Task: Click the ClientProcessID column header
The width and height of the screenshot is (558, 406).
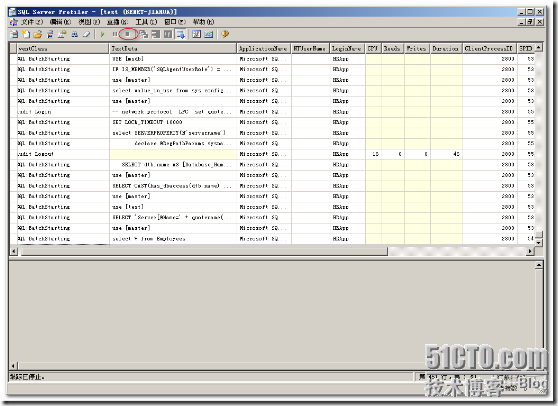Action: pyautogui.click(x=489, y=48)
